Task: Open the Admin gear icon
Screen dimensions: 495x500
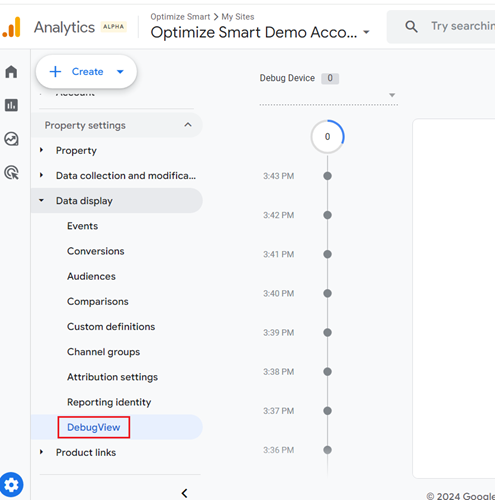Action: pyautogui.click(x=11, y=485)
